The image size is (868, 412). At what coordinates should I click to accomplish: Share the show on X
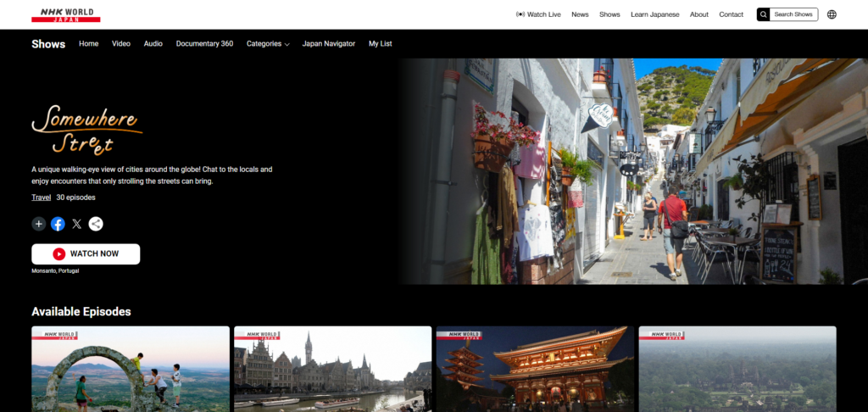pyautogui.click(x=77, y=224)
